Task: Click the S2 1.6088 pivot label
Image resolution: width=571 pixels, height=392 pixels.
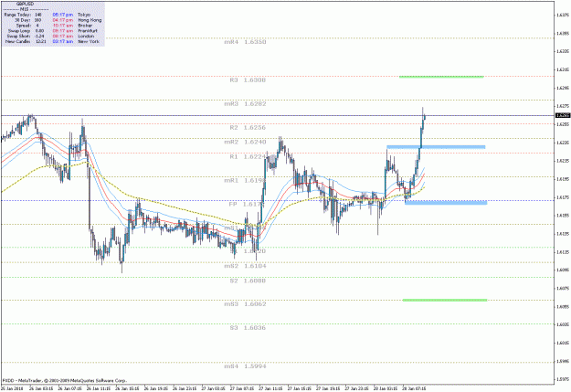Action: coord(248,281)
